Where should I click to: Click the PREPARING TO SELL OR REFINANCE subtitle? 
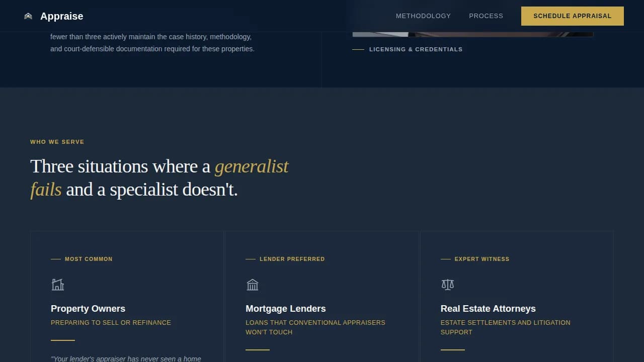pos(111,322)
